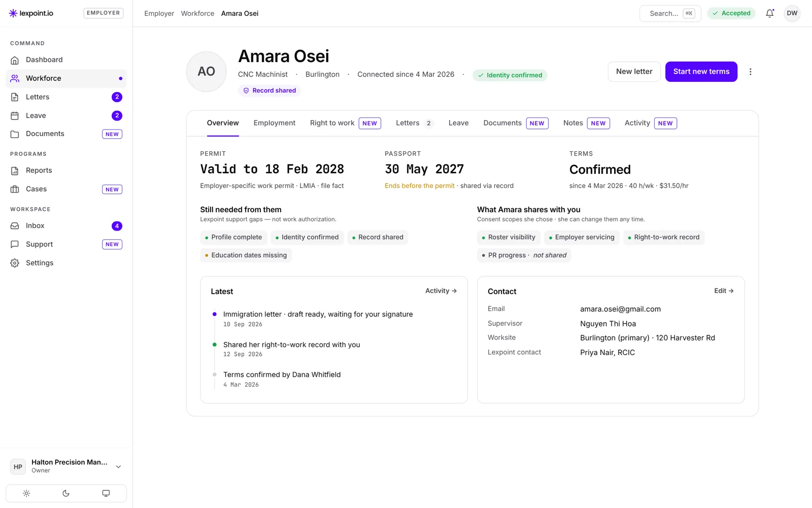Switch to light theme sun icon

point(26,493)
